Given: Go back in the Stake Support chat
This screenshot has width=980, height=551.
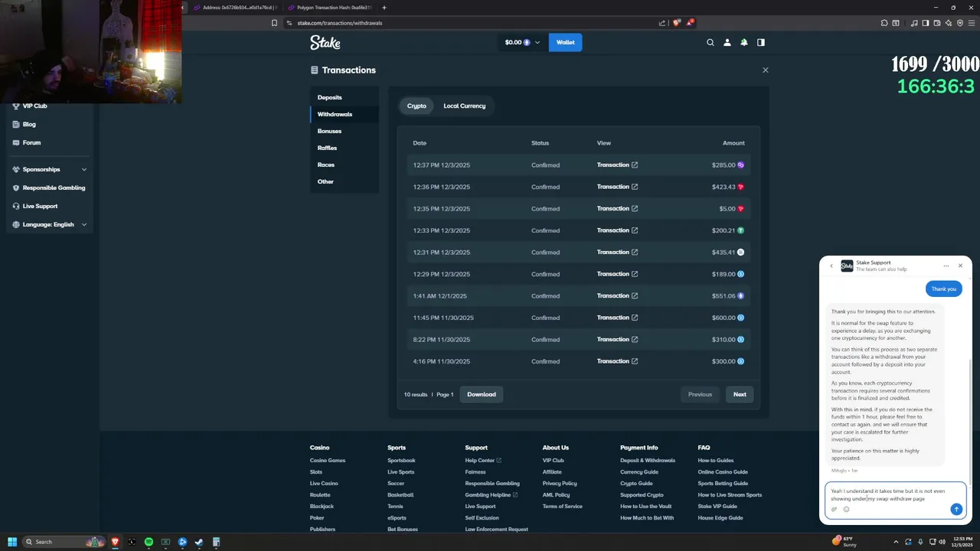Looking at the screenshot, I should point(831,266).
